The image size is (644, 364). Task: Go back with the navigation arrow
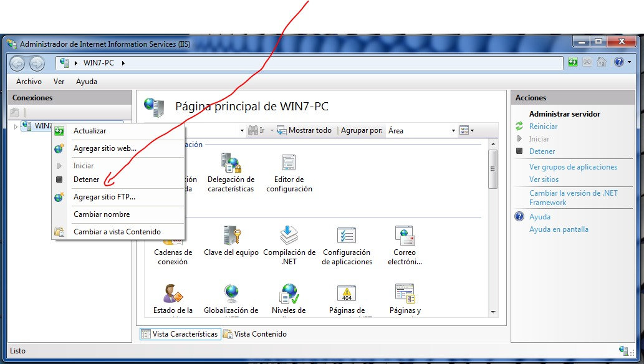point(17,64)
